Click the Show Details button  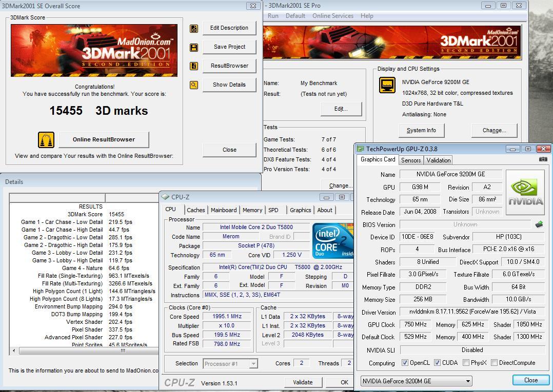[x=229, y=85]
